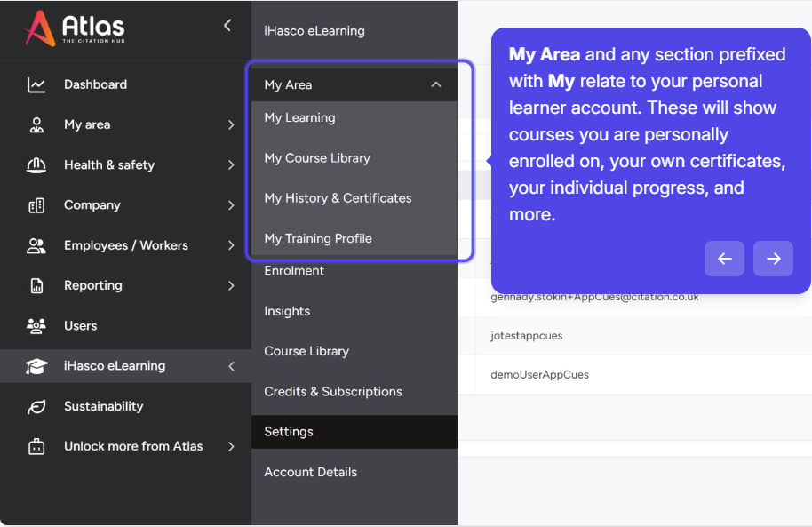
Task: Open Account Details in the submenu
Action: pos(311,472)
